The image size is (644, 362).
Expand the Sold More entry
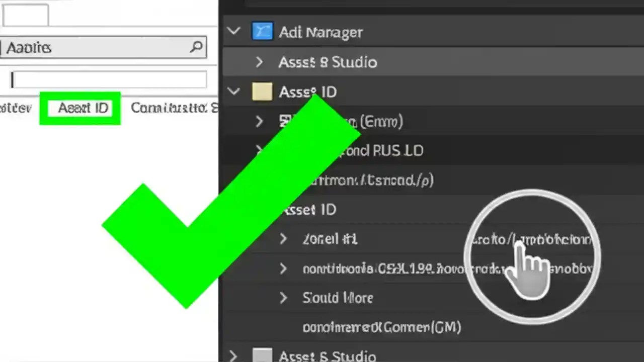pyautogui.click(x=283, y=298)
